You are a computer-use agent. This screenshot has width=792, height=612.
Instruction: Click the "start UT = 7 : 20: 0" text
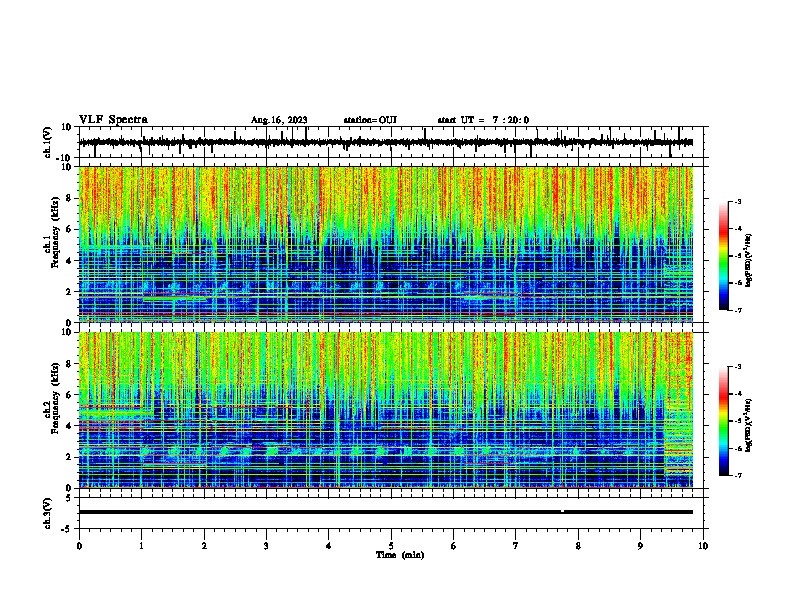pyautogui.click(x=483, y=120)
